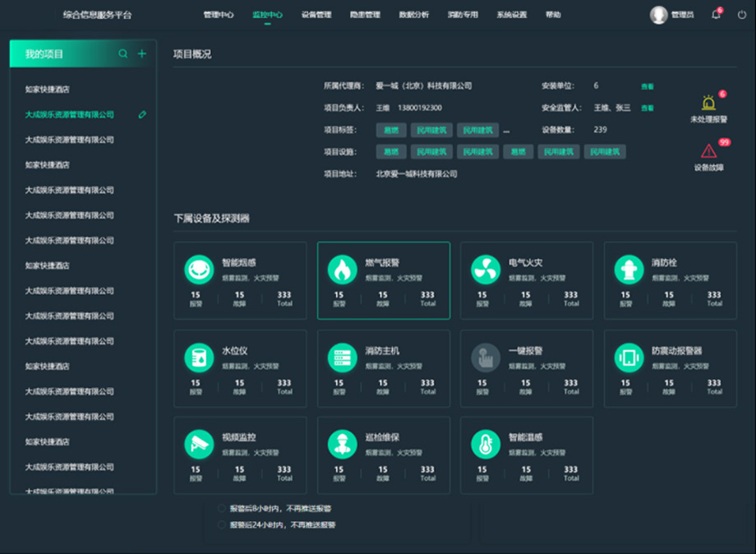Add a new project with the plus icon

(x=141, y=54)
